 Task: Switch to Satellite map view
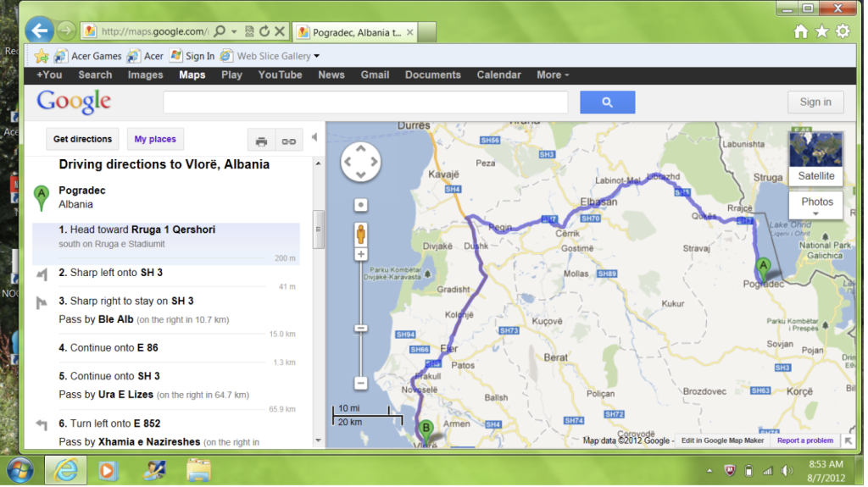[816, 158]
